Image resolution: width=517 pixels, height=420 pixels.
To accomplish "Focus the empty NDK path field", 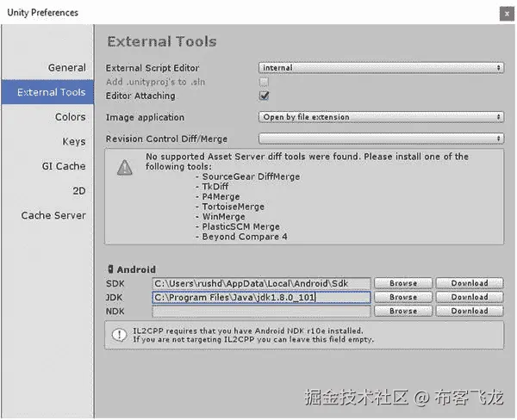I will 261,312.
